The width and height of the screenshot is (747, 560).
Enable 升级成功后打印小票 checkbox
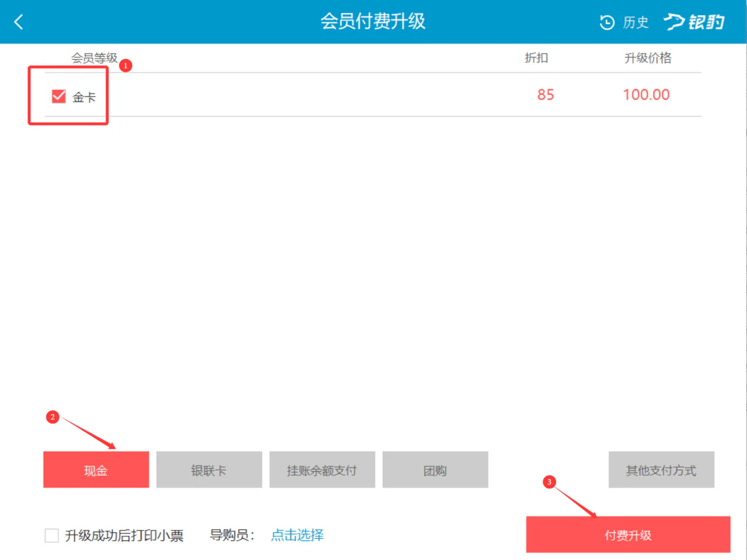click(52, 535)
